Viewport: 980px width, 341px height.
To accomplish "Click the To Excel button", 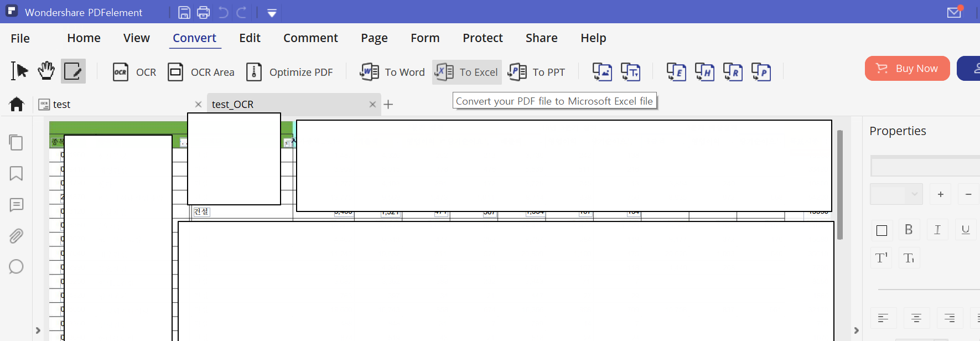I will pos(467,72).
